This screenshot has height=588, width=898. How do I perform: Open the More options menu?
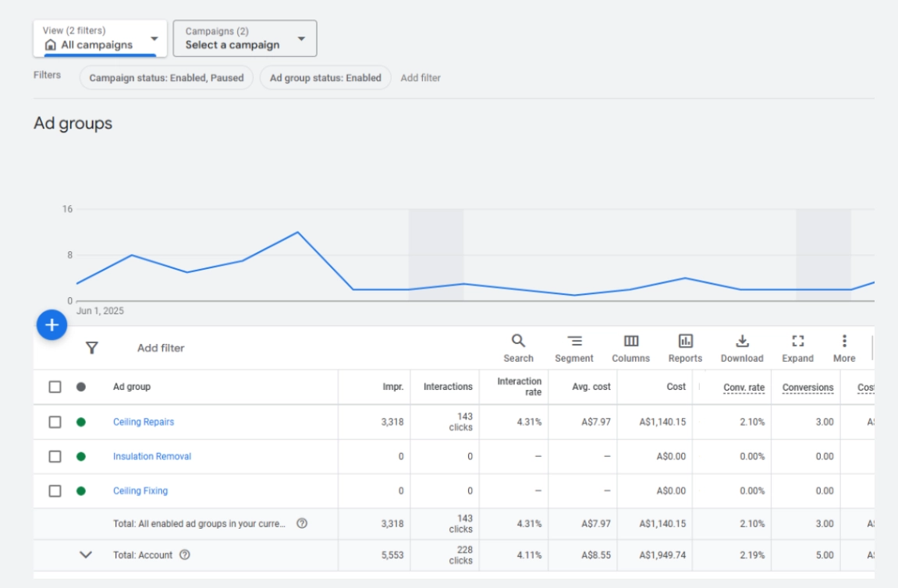click(844, 342)
